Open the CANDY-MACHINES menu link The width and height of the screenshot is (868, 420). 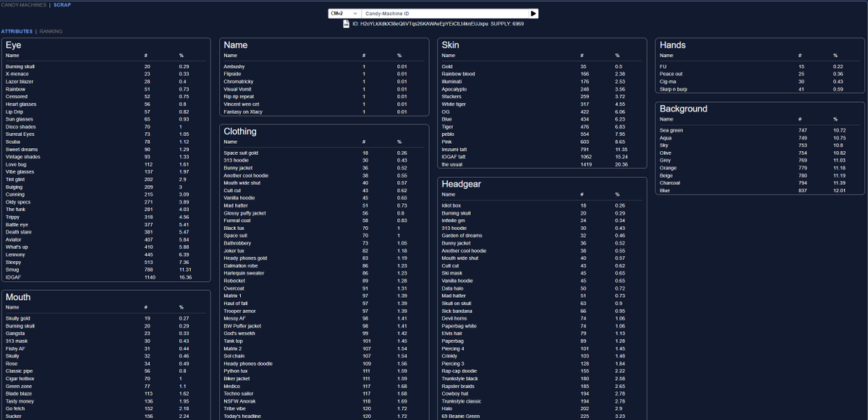point(23,4)
